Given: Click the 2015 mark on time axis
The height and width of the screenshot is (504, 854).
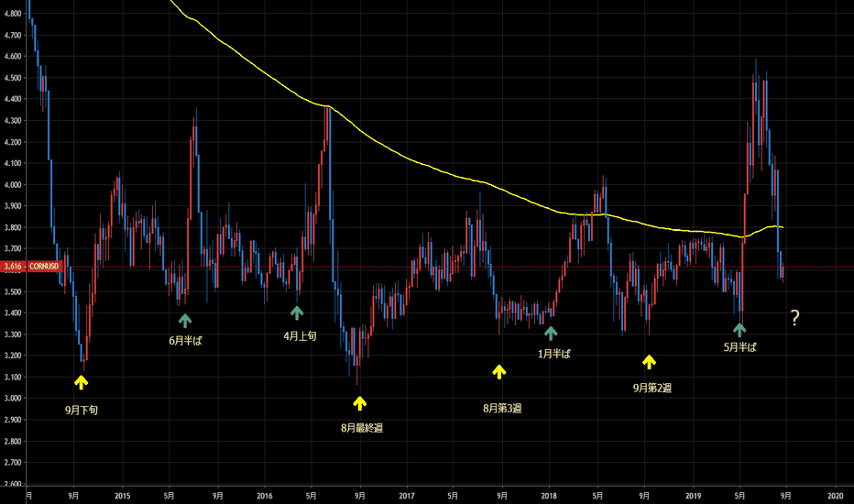Looking at the screenshot, I should pos(123,496).
